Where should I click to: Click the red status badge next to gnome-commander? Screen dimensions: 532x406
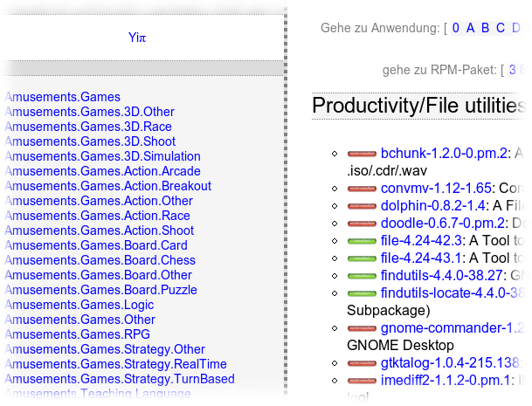coord(362,328)
